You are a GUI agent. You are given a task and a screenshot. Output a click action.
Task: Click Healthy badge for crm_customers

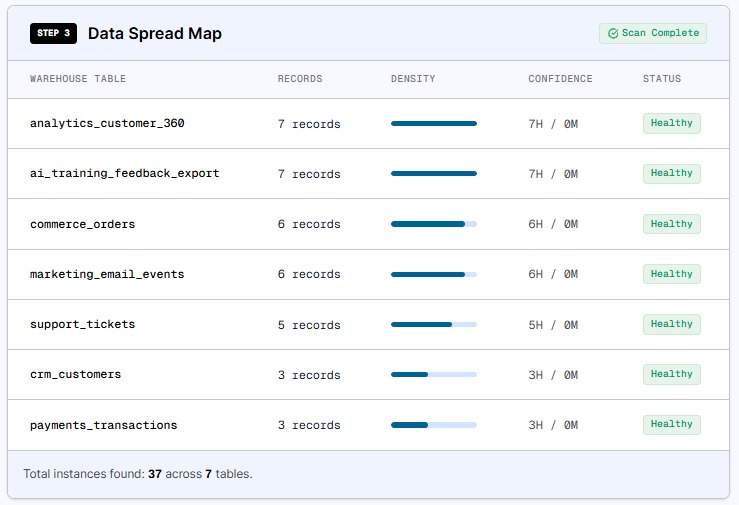pyautogui.click(x=672, y=375)
